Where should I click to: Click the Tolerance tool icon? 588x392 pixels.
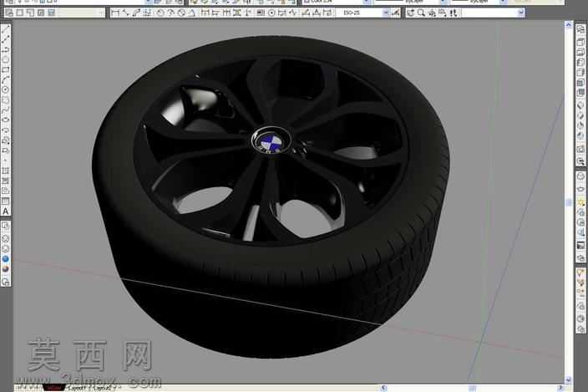261,13
